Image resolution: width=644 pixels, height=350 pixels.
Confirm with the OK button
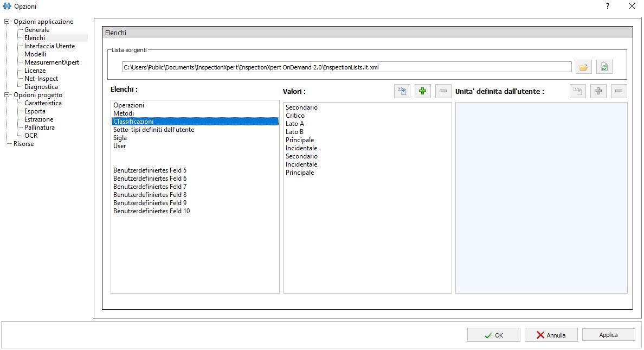point(494,335)
